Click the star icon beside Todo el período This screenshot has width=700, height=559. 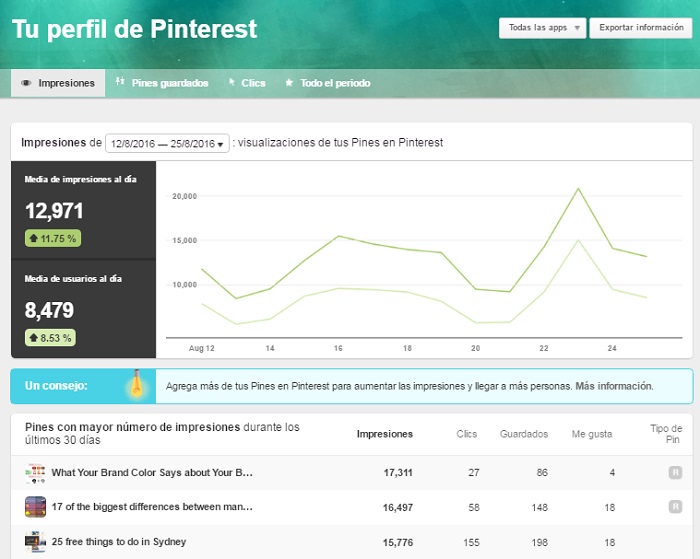[x=289, y=83]
